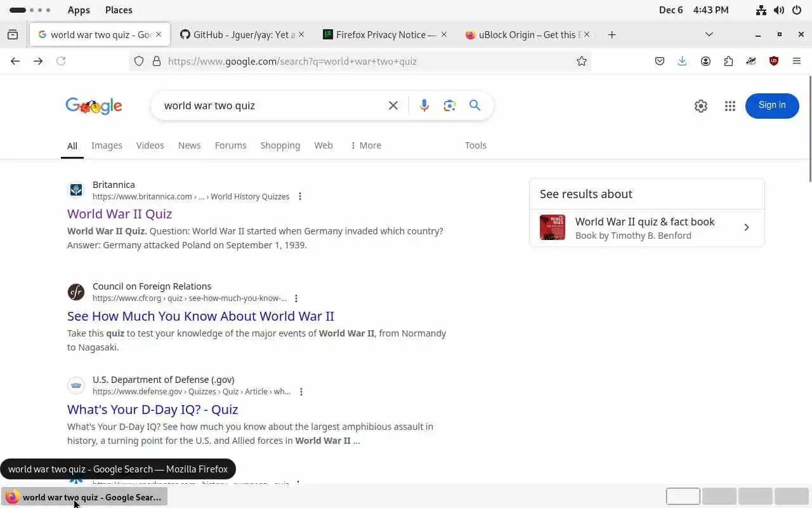Open more options for Britannica result

(300, 196)
